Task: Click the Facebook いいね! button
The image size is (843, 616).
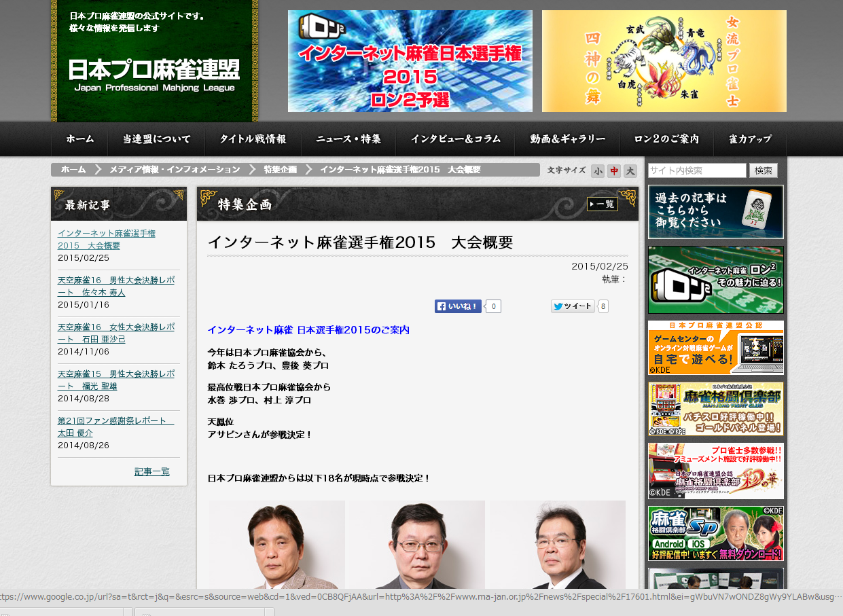Action: point(458,306)
